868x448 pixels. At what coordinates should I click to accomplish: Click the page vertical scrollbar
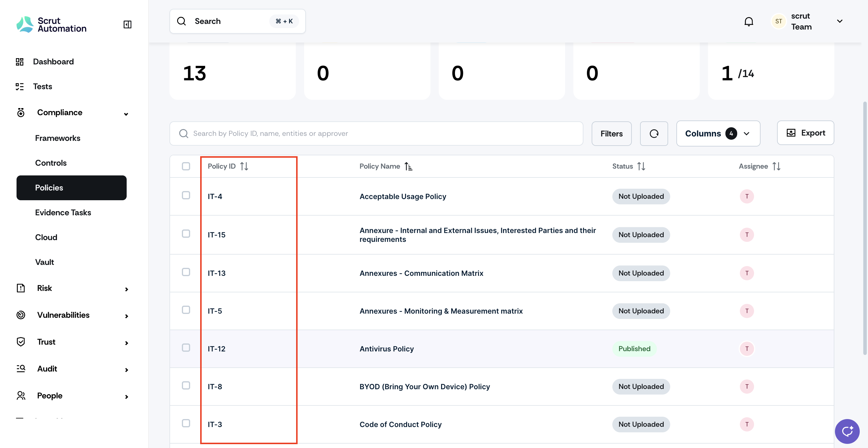tap(864, 229)
